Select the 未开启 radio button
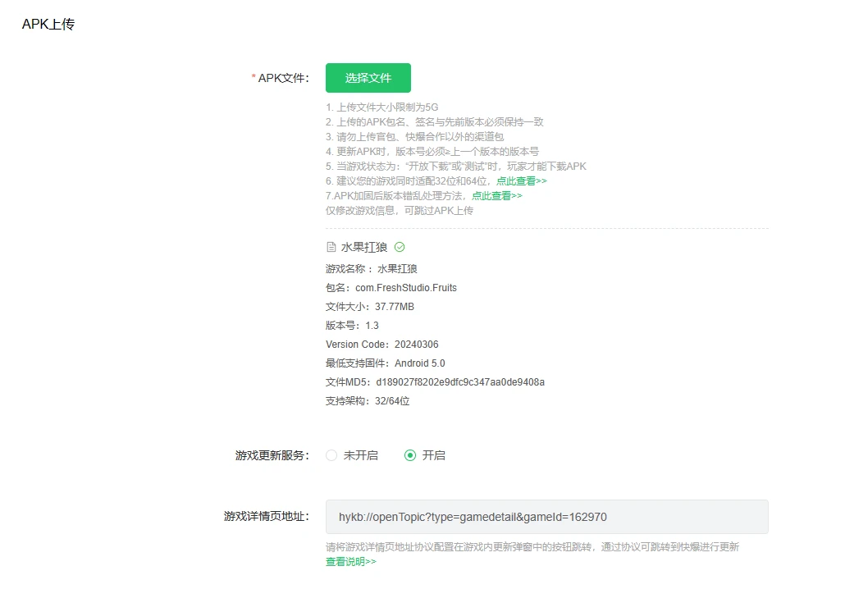The width and height of the screenshot is (868, 589). click(x=331, y=455)
